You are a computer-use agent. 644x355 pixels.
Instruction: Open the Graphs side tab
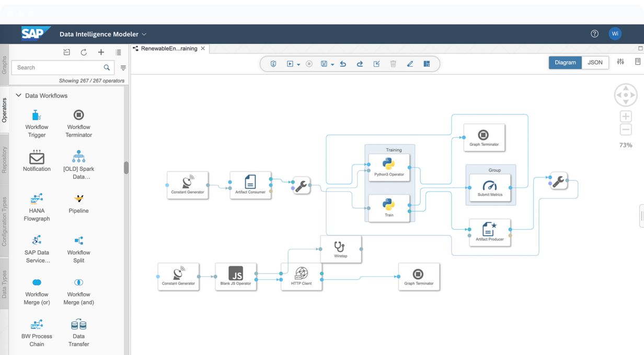[x=4, y=64]
